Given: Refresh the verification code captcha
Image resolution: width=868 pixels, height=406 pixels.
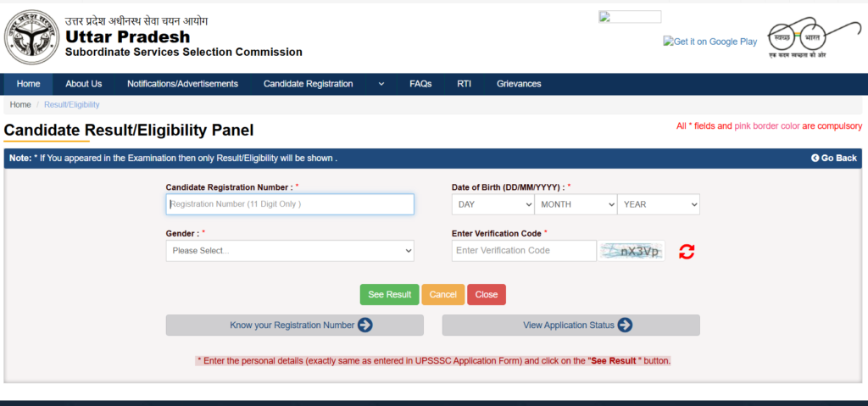Looking at the screenshot, I should tap(687, 252).
